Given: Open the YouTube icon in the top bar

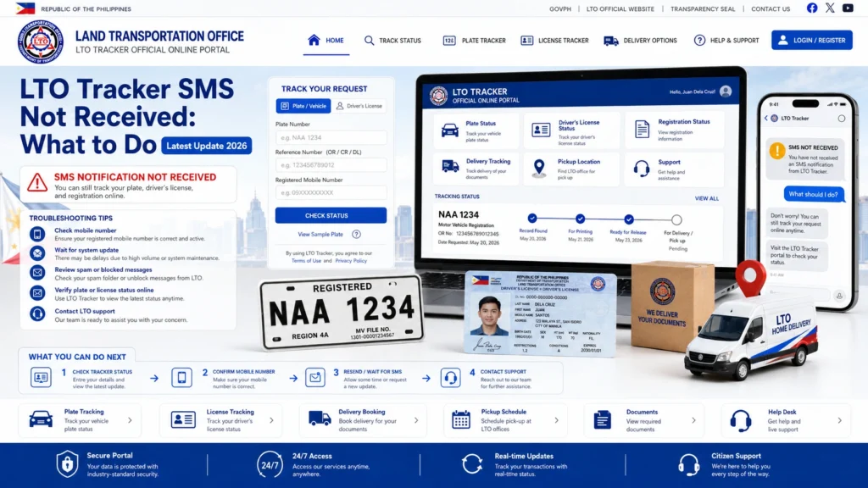Looking at the screenshot, I should click(848, 8).
